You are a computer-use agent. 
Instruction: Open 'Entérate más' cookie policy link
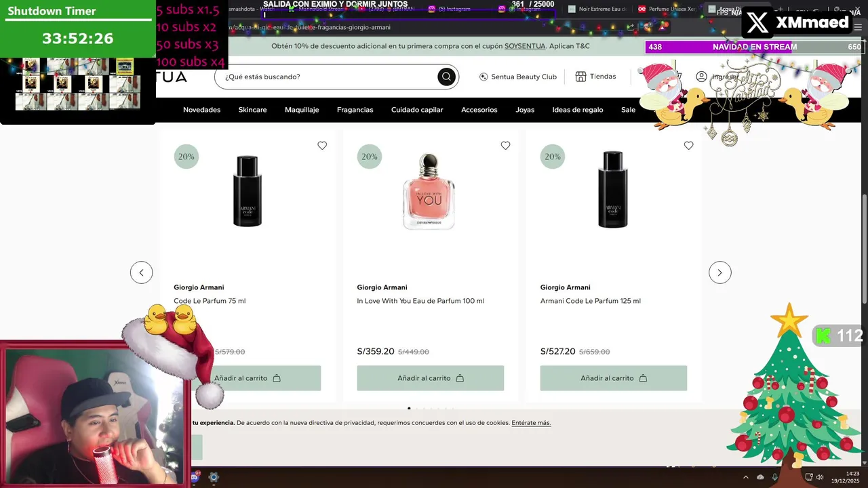[531, 423]
